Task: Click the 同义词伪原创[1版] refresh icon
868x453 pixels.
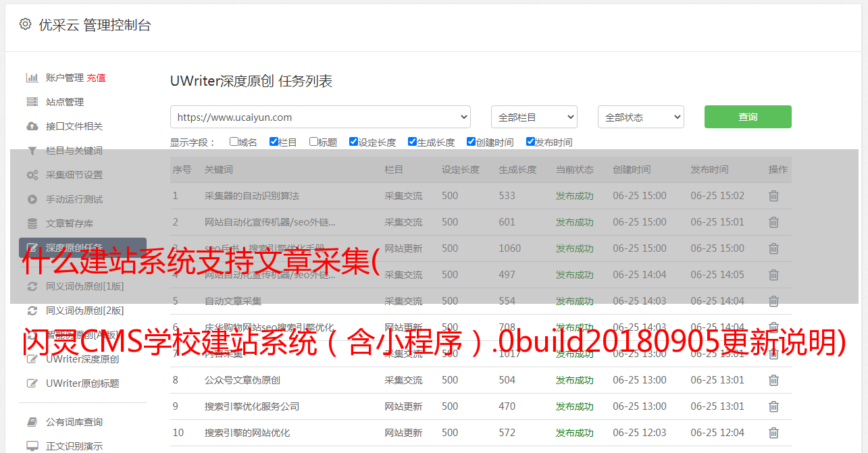Action: pos(32,286)
